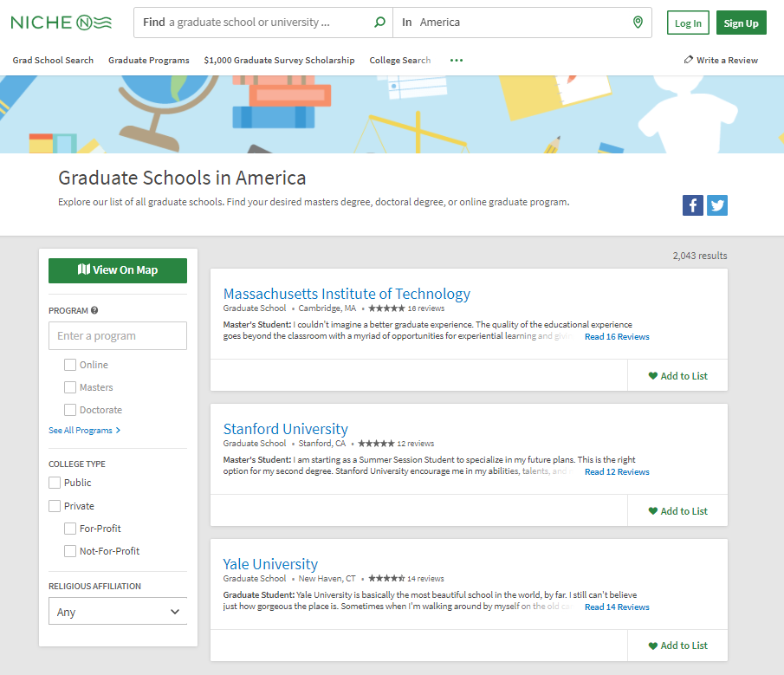Open Stanford University page
Screen dimensions: 784x675
(x=286, y=429)
